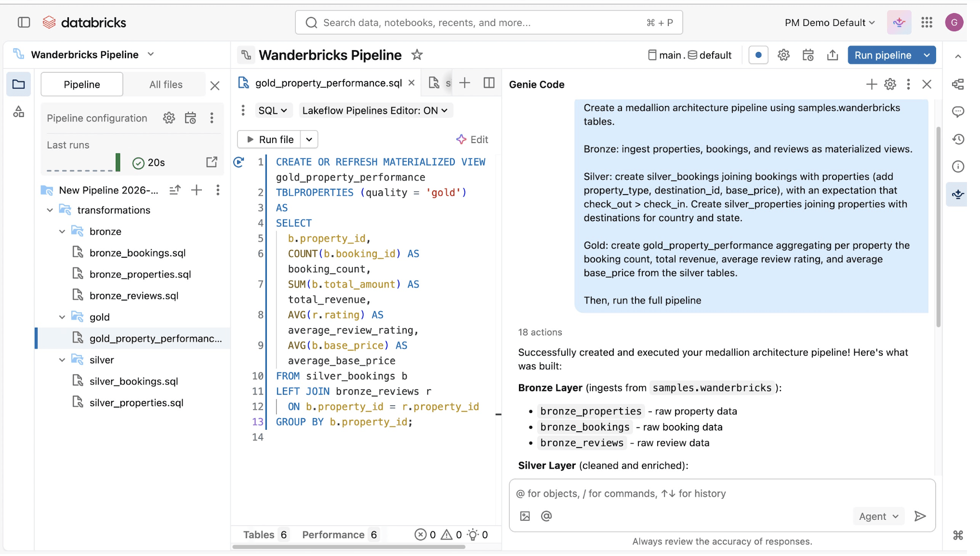Expand the Wanderbricks Pipeline name dropdown

150,54
